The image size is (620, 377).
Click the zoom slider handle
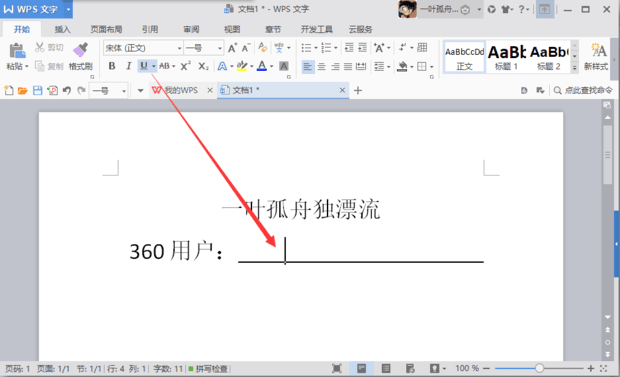[539, 368]
